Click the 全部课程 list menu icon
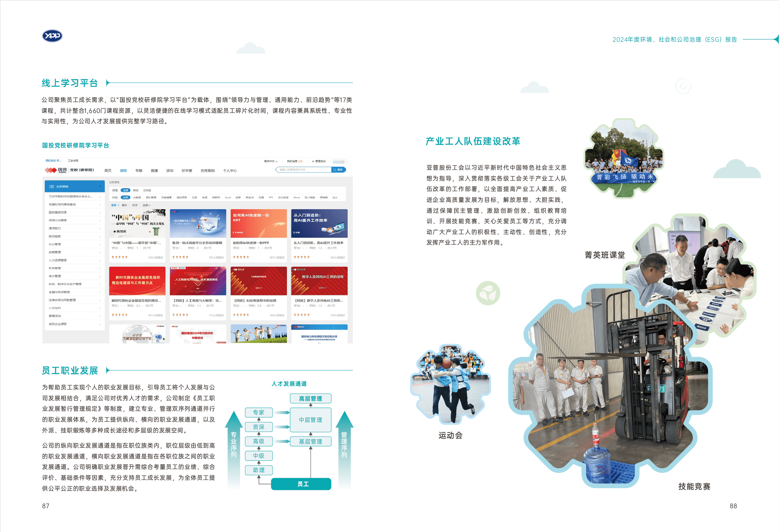This screenshot has height=532, width=779. click(x=51, y=186)
